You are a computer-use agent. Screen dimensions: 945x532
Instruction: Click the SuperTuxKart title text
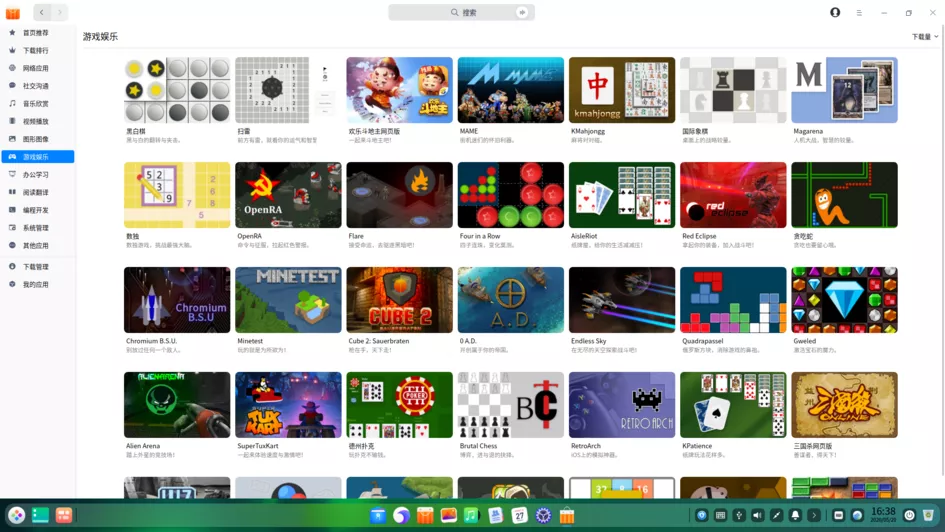pyautogui.click(x=257, y=446)
